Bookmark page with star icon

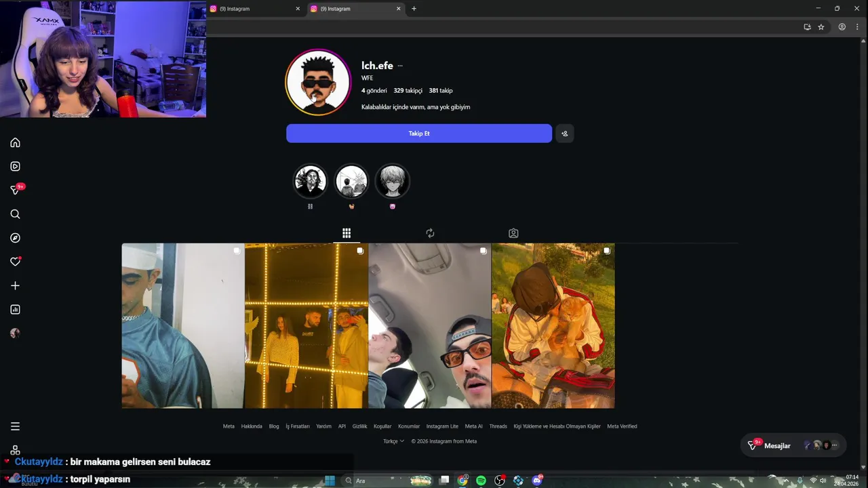click(x=821, y=27)
